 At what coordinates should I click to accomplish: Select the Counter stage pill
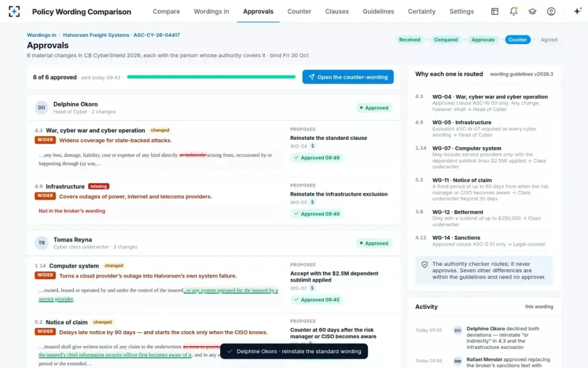click(517, 40)
